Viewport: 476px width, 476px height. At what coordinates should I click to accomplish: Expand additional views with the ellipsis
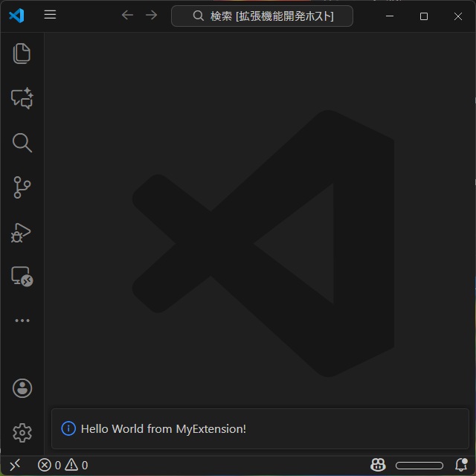click(22, 321)
